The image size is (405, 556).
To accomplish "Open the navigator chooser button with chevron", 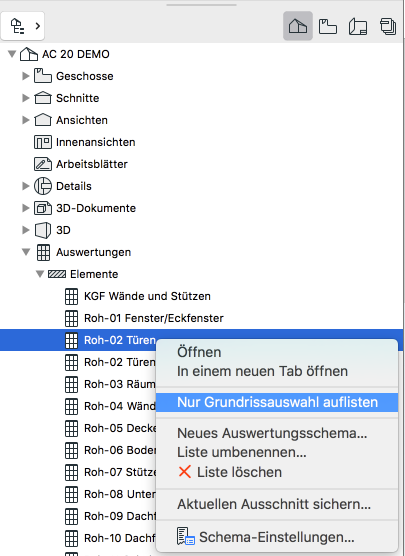I will point(23,26).
